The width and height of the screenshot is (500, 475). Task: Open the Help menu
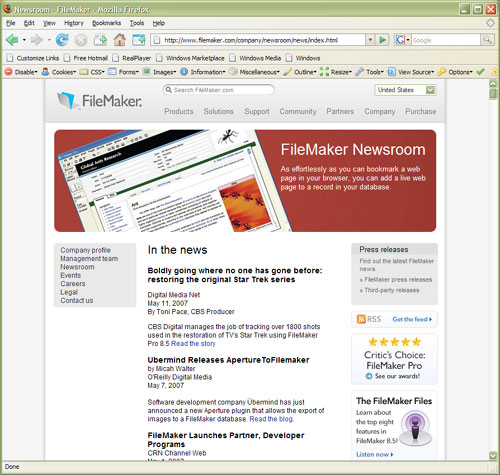point(159,23)
